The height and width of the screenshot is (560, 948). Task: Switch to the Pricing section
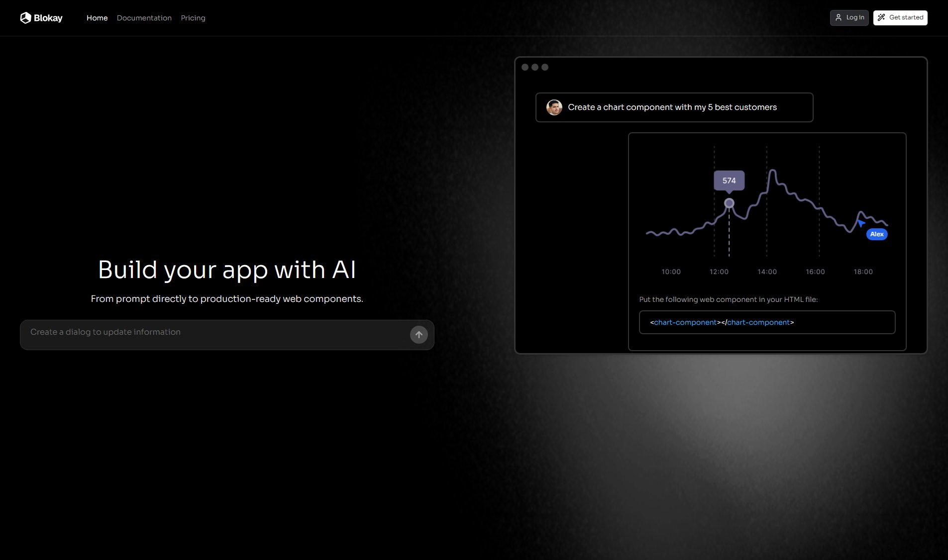point(193,18)
